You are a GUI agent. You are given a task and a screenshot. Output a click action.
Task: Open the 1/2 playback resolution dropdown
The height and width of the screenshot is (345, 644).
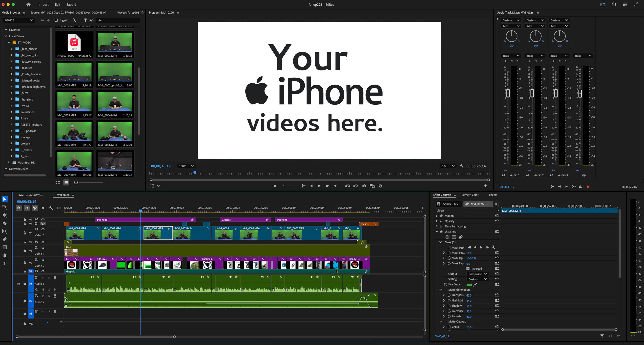(448, 166)
